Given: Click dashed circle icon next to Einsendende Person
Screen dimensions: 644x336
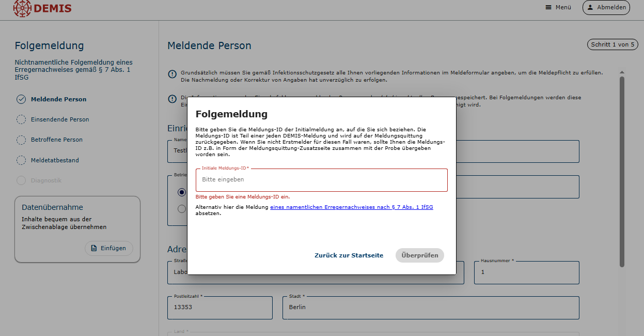Looking at the screenshot, I should coord(21,119).
